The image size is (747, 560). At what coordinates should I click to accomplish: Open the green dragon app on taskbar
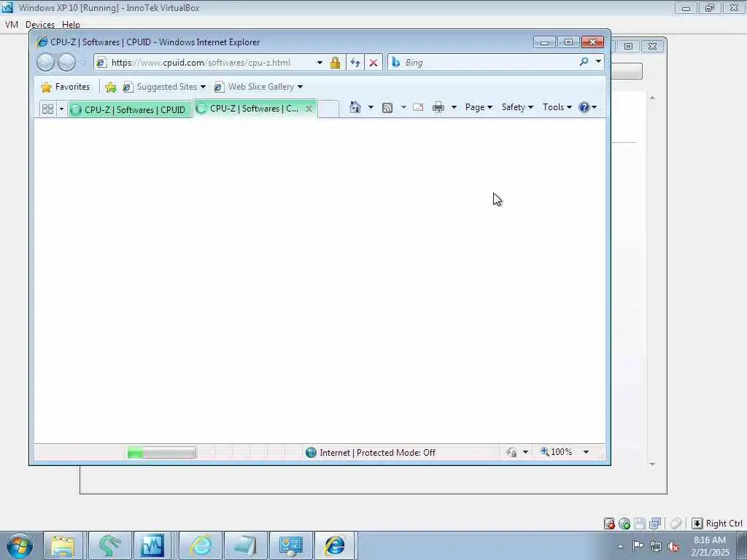[109, 545]
